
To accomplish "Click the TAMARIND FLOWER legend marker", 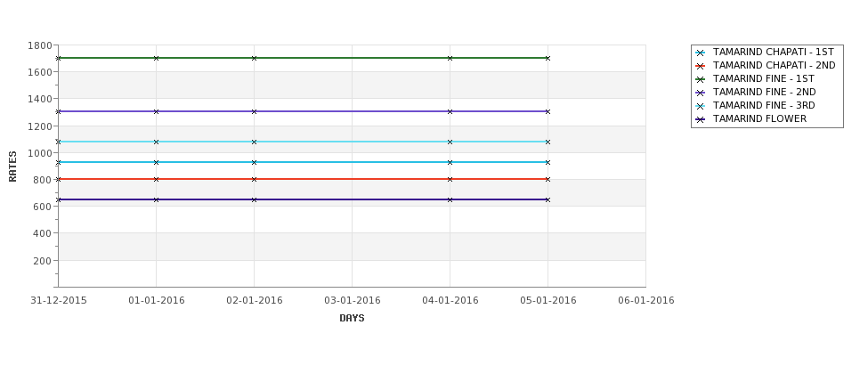I will (x=701, y=119).
